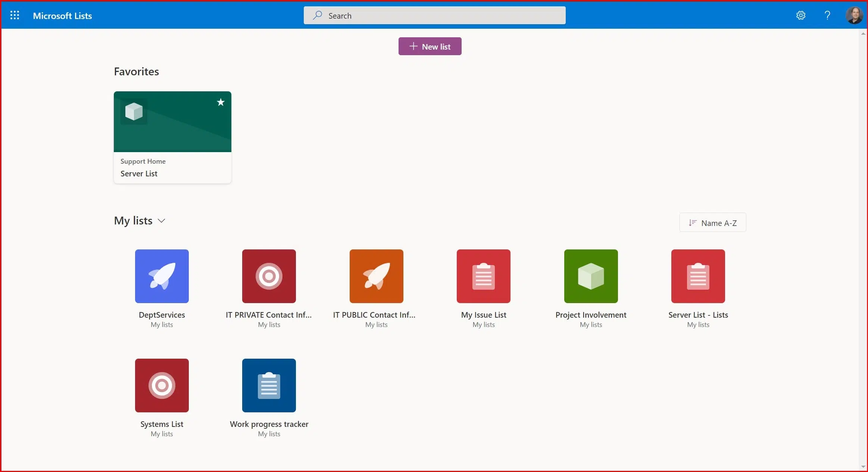868x472 pixels.
Task: Click the Work progress tracker name
Action: pos(269,424)
